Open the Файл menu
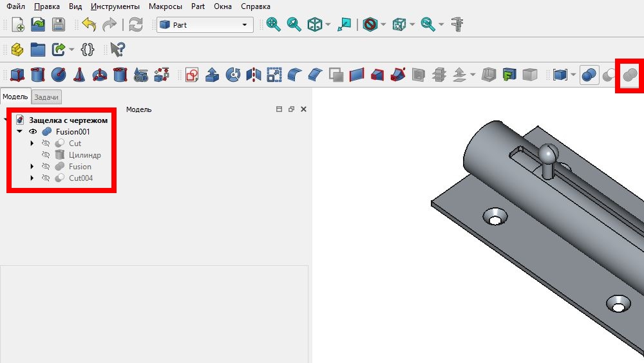 tap(15, 6)
